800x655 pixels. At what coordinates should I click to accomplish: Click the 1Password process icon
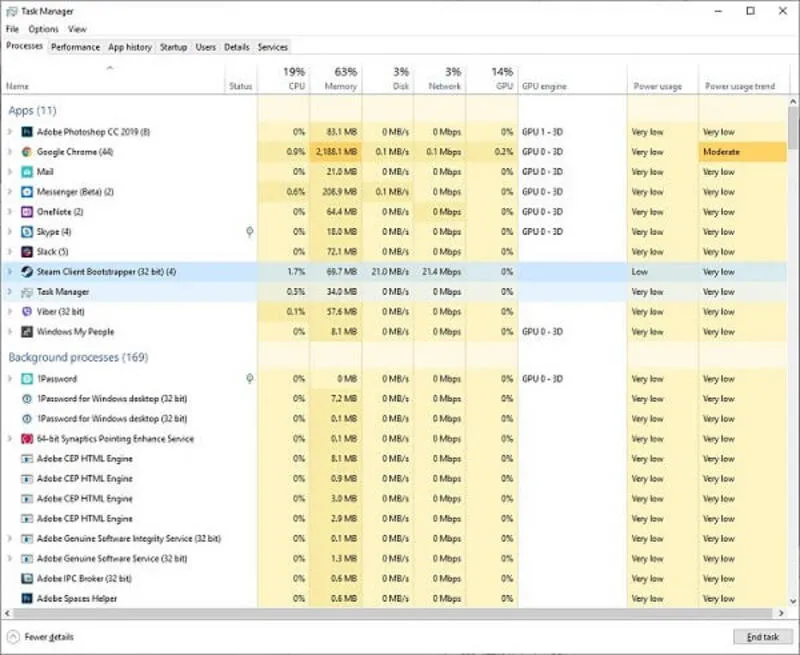pyautogui.click(x=27, y=379)
